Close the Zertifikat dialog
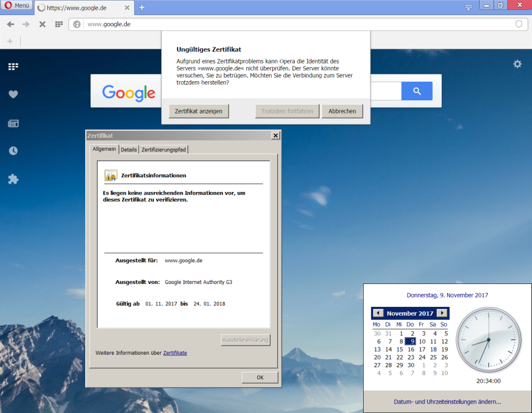Image resolution: width=532 pixels, height=413 pixels. pos(275,136)
